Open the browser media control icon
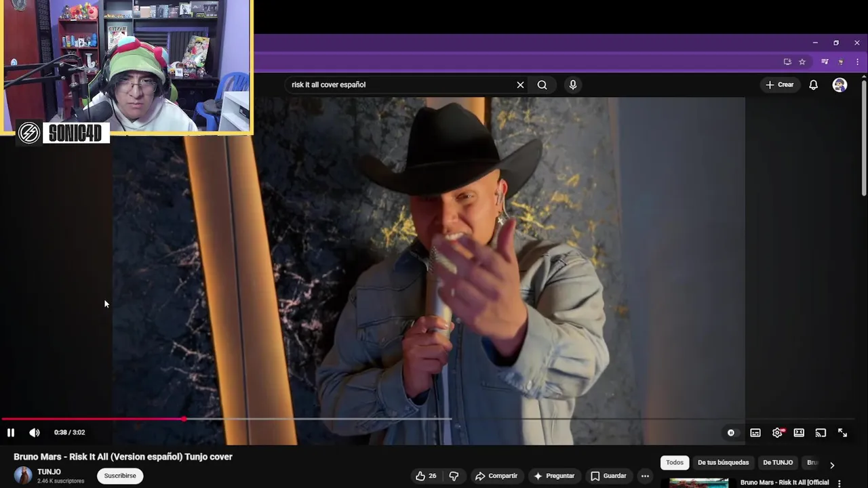This screenshot has width=868, height=488. tap(825, 62)
